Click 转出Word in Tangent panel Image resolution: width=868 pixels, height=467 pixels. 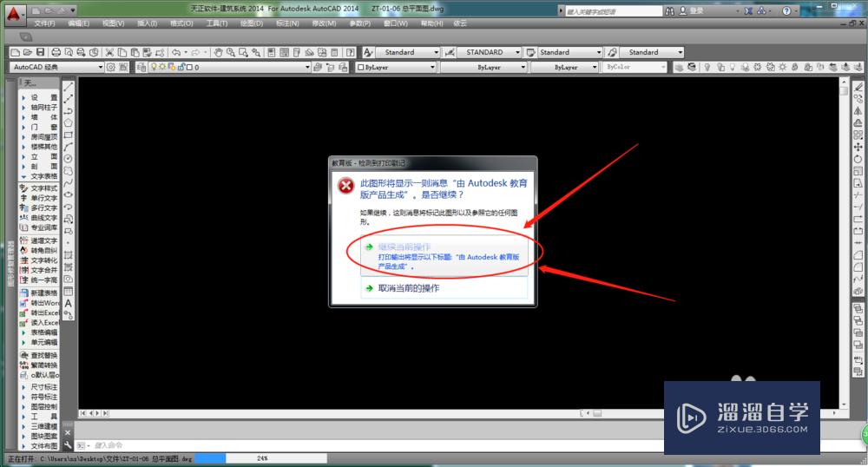(39, 303)
